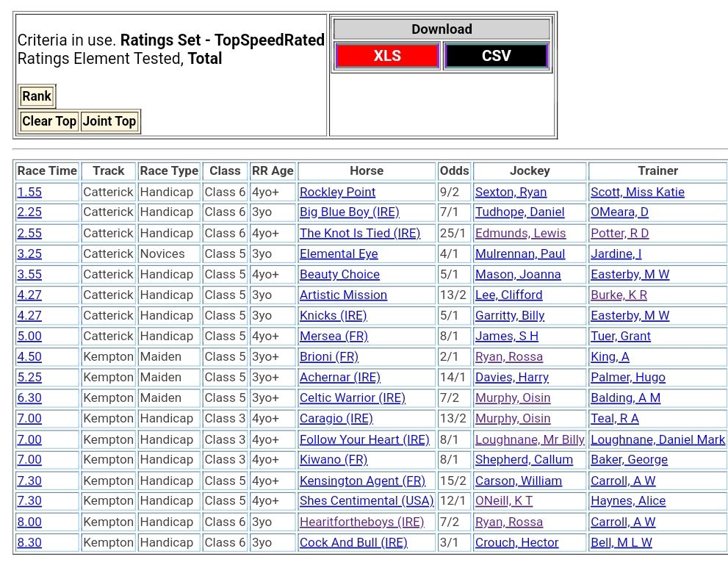
Task: Open trainer Potter, R D
Action: tap(619, 233)
